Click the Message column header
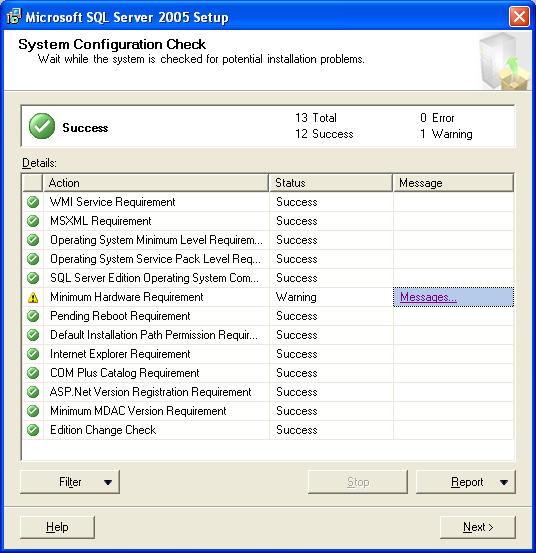The width and height of the screenshot is (536, 553). 453,183
